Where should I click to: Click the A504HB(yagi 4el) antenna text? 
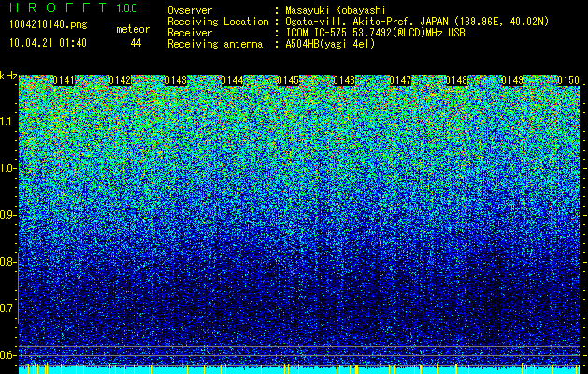(330, 44)
